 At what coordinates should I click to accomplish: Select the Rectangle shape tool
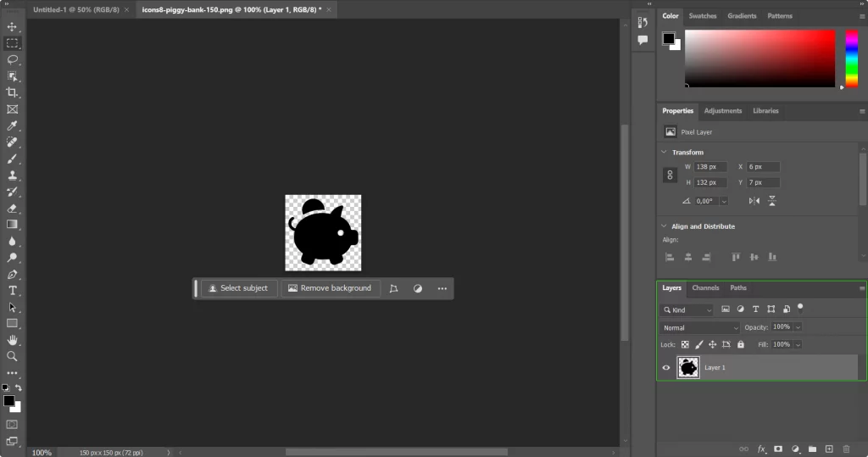click(x=12, y=323)
